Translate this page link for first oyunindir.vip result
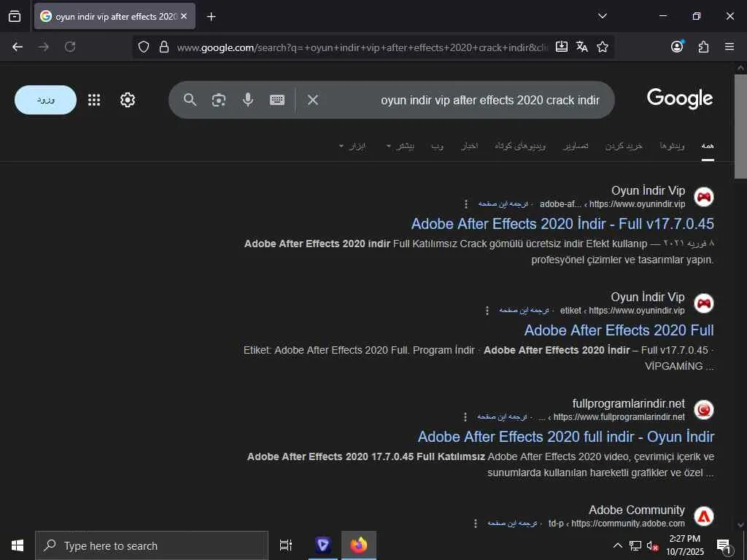Viewport: 747px width, 560px height. (503, 204)
